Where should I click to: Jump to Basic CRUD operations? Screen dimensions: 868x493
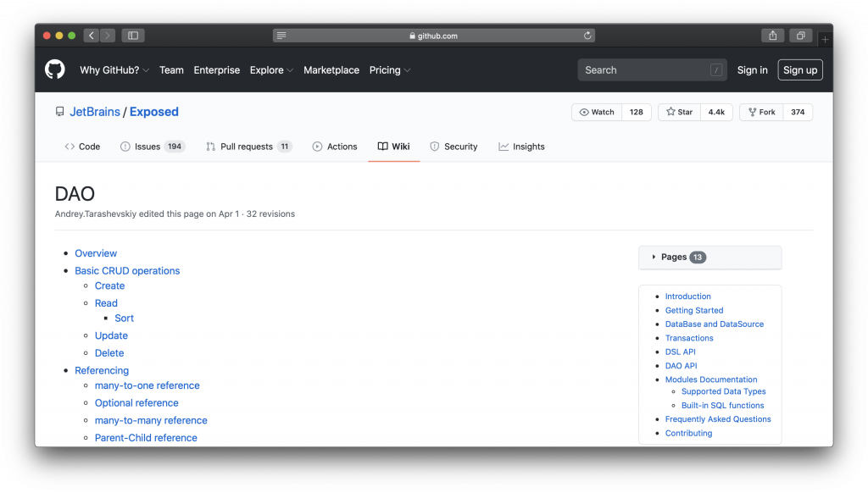click(x=127, y=270)
